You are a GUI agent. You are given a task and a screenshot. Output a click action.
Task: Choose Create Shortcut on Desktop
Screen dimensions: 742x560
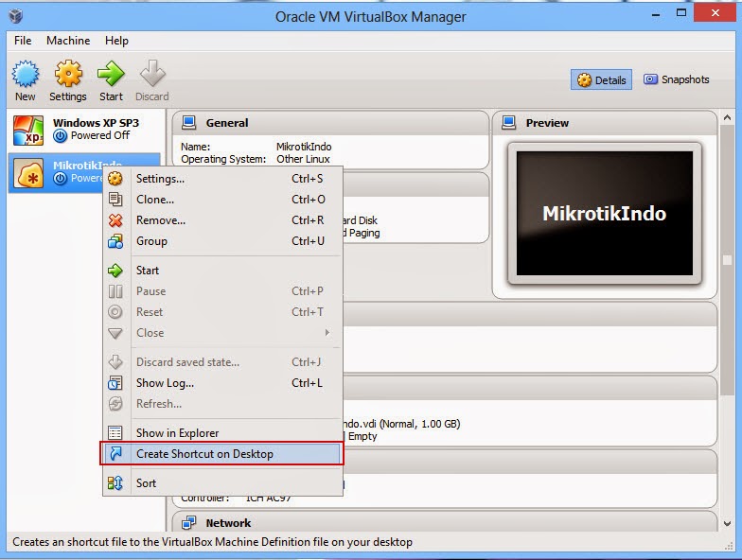pyautogui.click(x=222, y=454)
